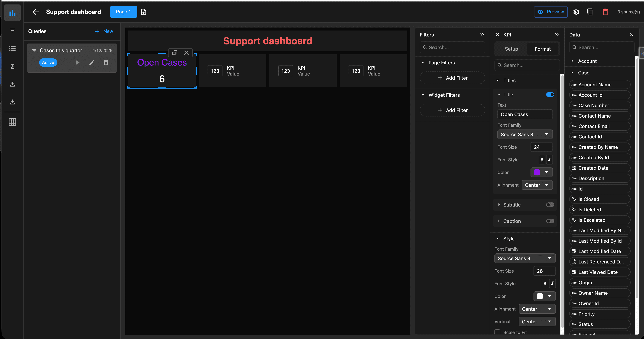Open the sigma aggregation sidebar icon
The image size is (644, 339).
click(12, 66)
